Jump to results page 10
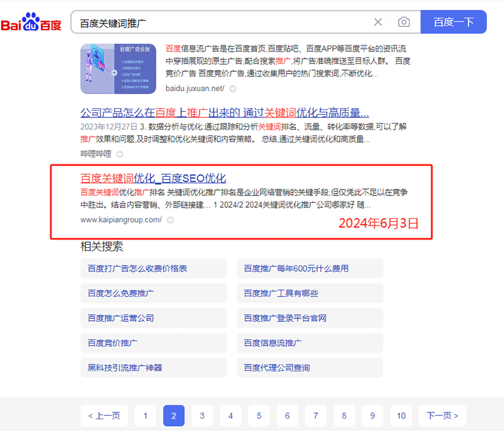Screen dimensions: 504x434 [401, 416]
